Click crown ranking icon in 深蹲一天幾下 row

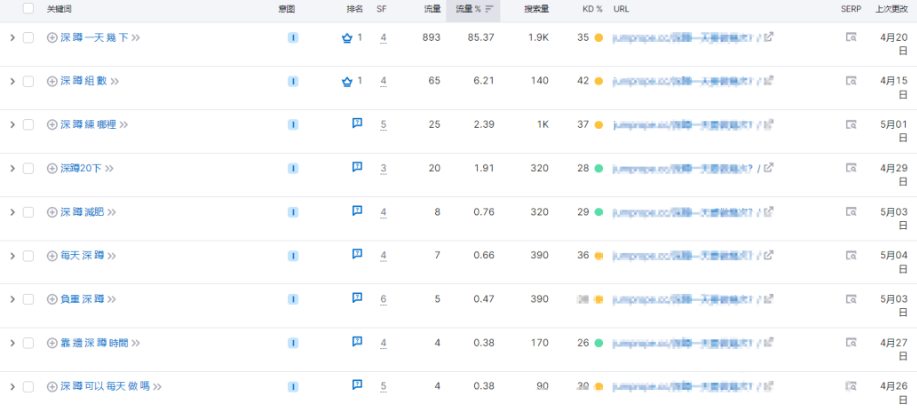click(347, 38)
